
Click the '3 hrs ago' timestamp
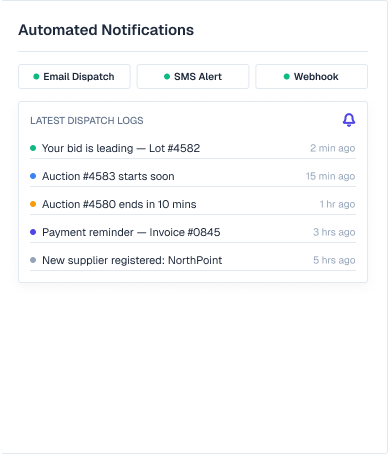click(334, 232)
